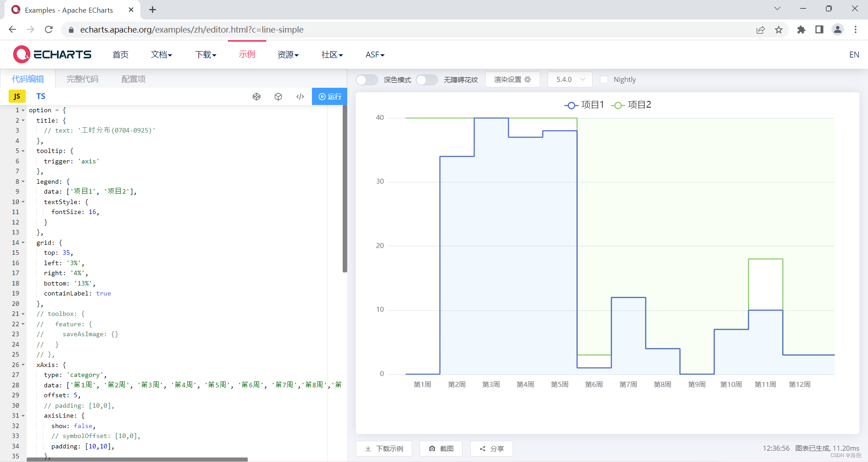Open the code view with the </> icon

click(300, 96)
